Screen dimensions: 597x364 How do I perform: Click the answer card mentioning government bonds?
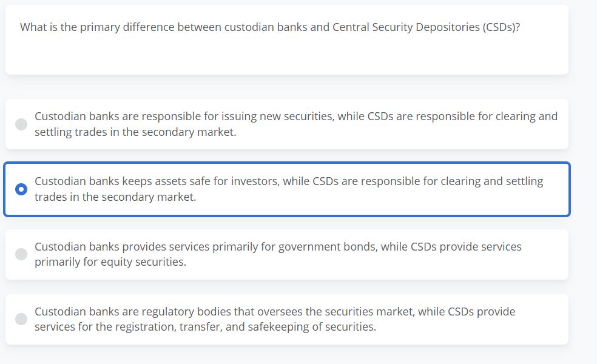coord(287,254)
